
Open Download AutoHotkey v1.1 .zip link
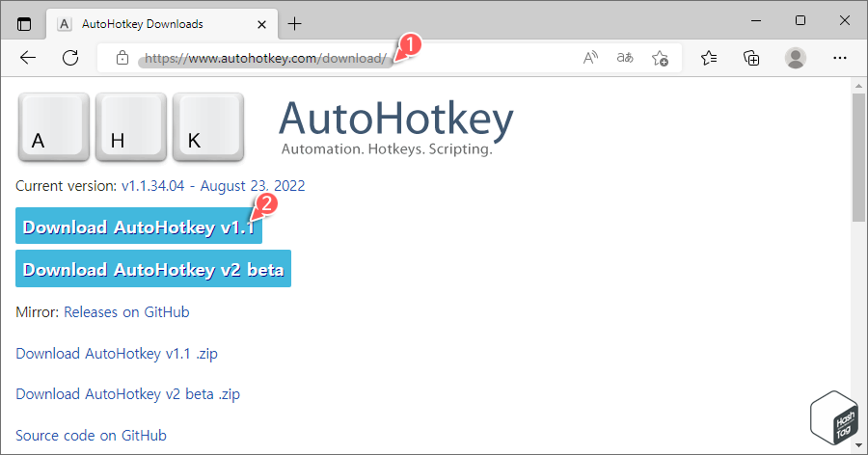pos(117,354)
